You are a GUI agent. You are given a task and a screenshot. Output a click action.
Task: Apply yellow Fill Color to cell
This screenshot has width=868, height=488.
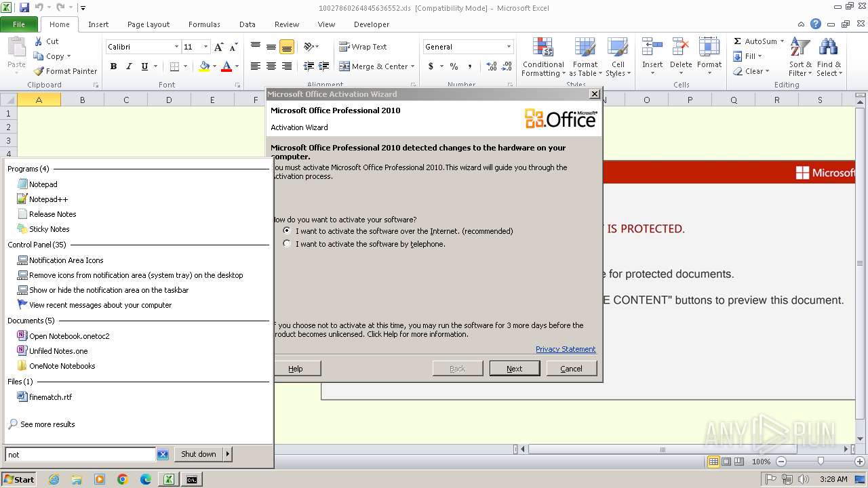pos(204,66)
